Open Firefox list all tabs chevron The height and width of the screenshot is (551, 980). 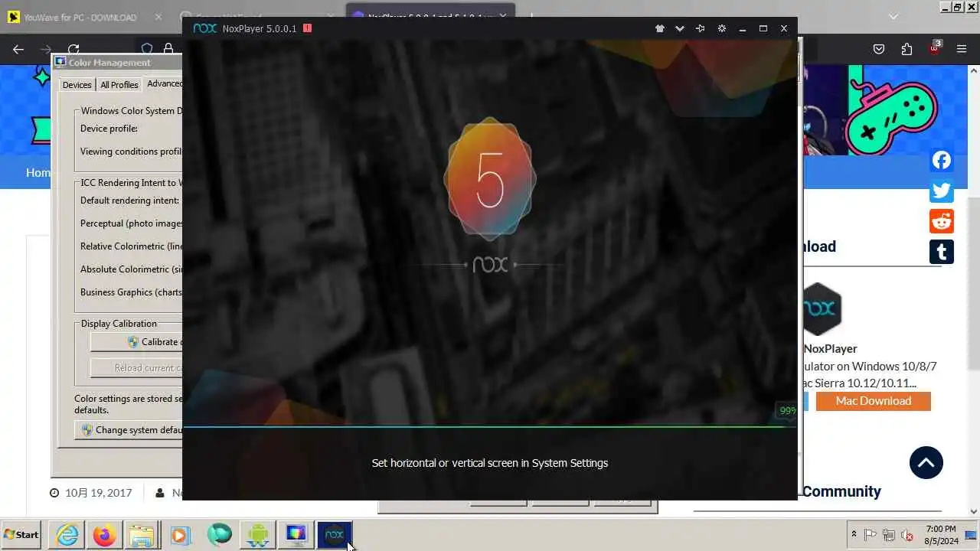[x=893, y=16]
